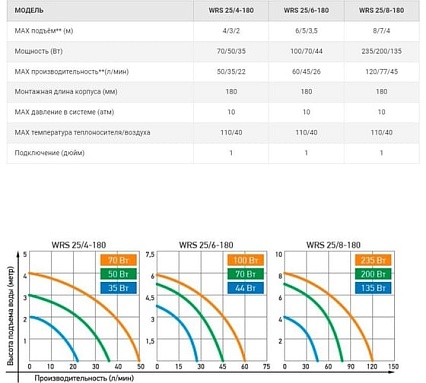Viewport: 426px width, 383px height.
Task: Click the WRS 25/6-180 chart title
Action: pyautogui.click(x=206, y=245)
